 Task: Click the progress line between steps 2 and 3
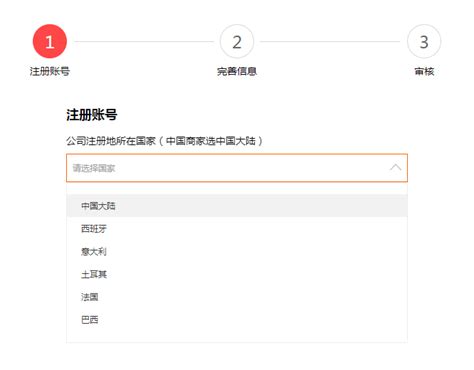coord(330,42)
